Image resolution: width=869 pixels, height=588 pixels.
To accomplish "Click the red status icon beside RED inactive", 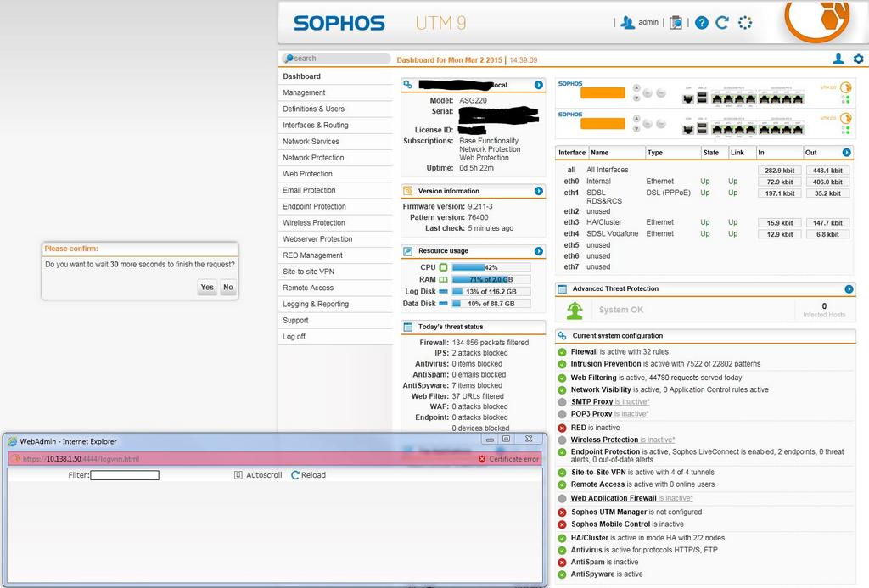I will pyautogui.click(x=562, y=428).
